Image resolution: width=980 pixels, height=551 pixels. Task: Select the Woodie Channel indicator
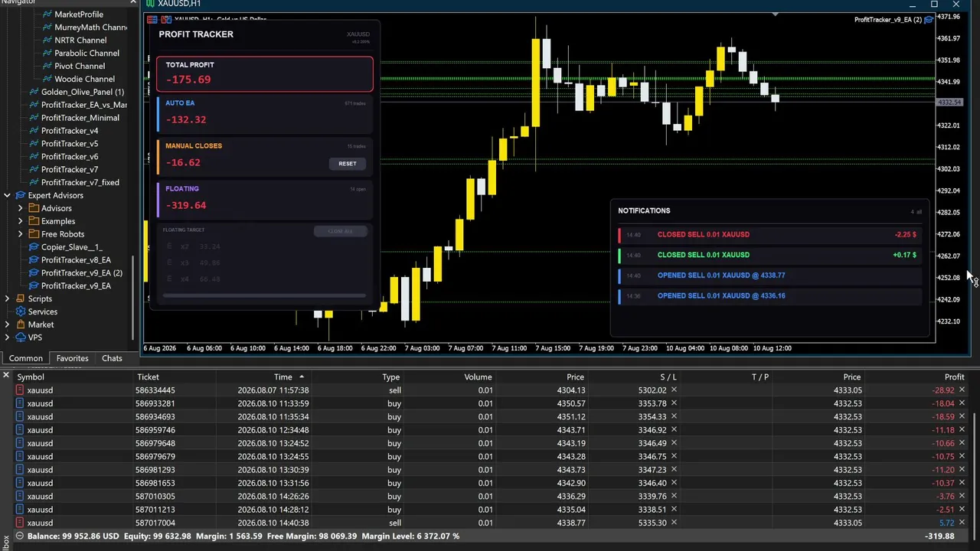[84, 79]
